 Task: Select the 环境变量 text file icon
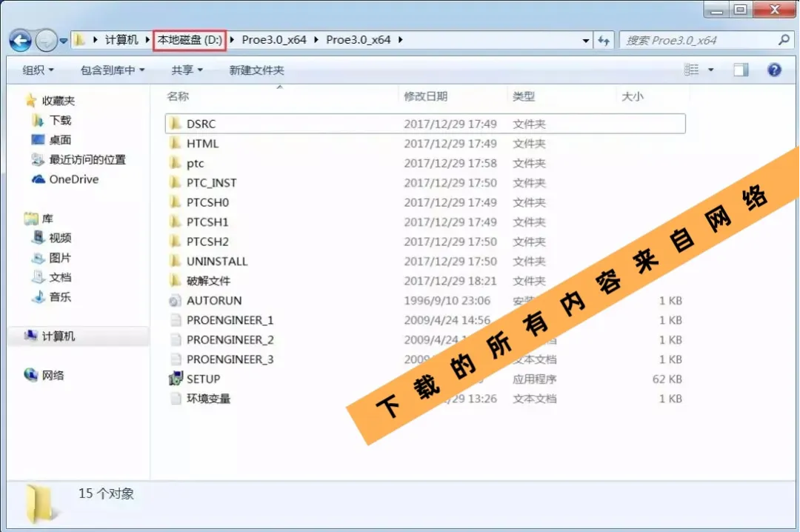coord(176,398)
